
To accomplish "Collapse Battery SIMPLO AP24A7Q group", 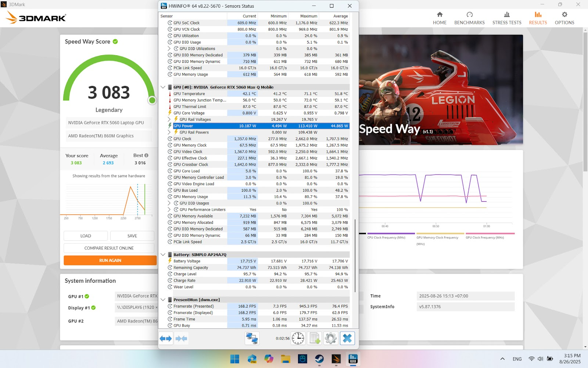I will coord(163,255).
